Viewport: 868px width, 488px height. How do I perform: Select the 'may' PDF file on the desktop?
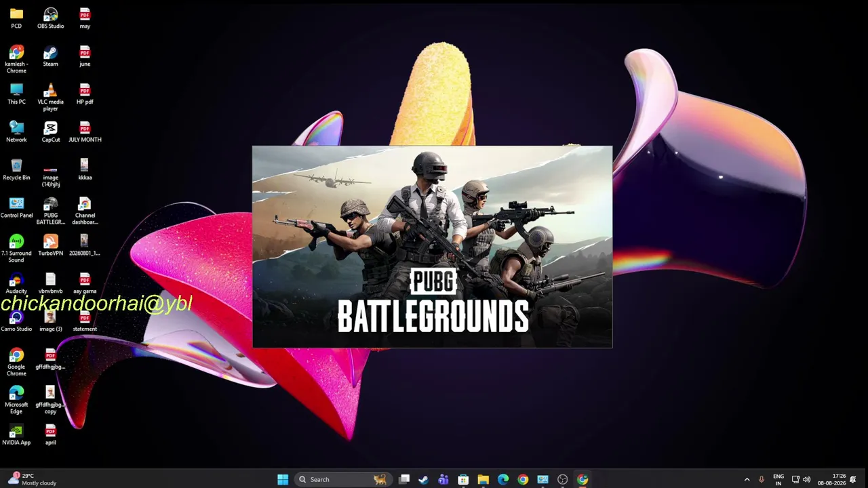[85, 18]
